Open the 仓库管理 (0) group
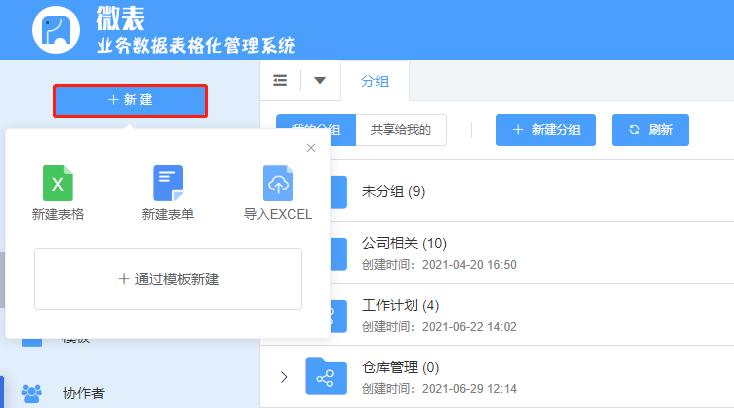734x408 pixels. coord(400,367)
